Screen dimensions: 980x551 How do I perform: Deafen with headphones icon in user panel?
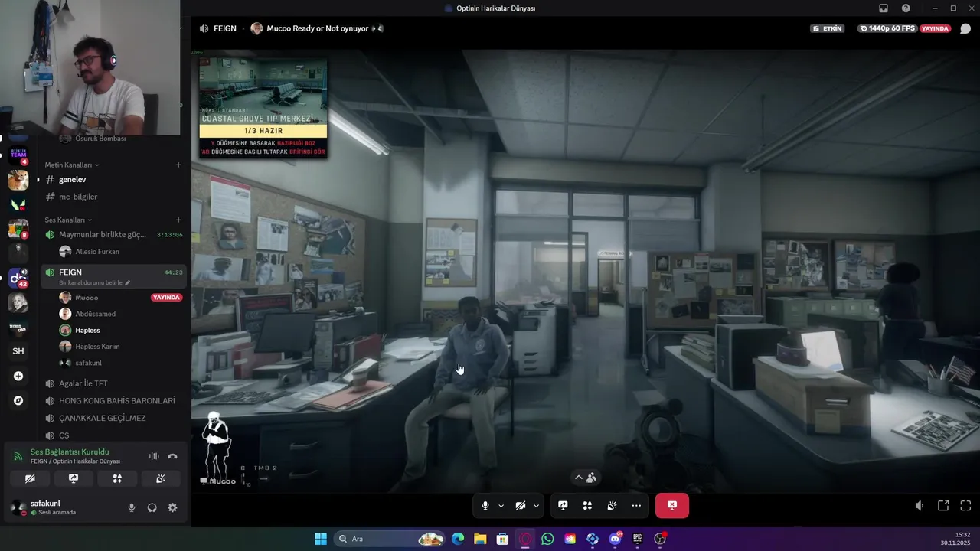pos(152,507)
